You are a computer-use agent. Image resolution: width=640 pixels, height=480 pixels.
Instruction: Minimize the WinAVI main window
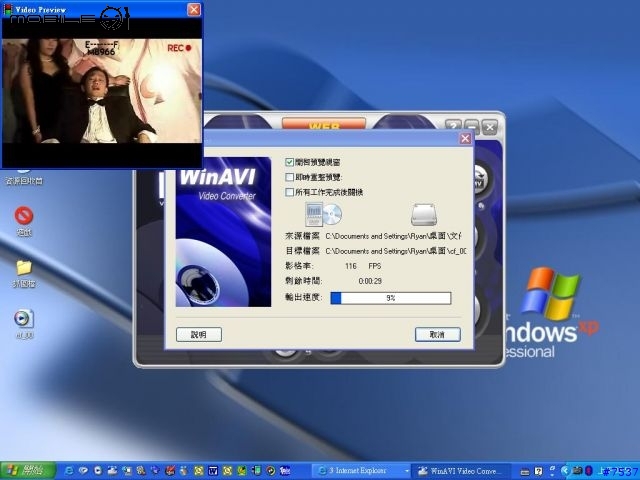[471, 127]
